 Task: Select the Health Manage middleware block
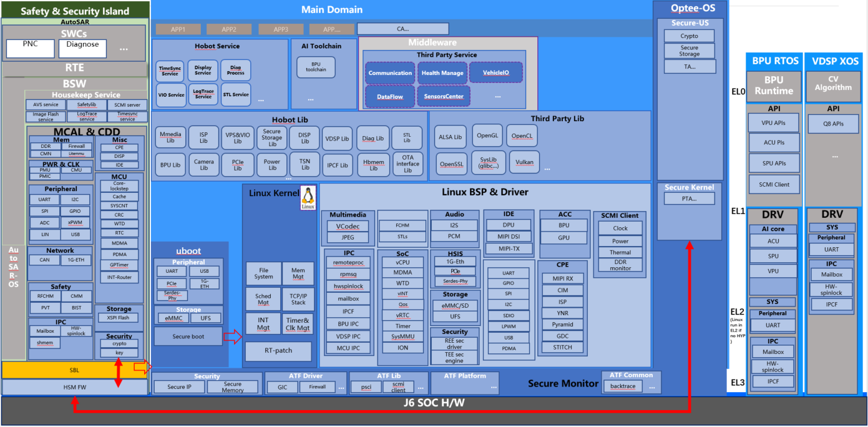pos(442,73)
